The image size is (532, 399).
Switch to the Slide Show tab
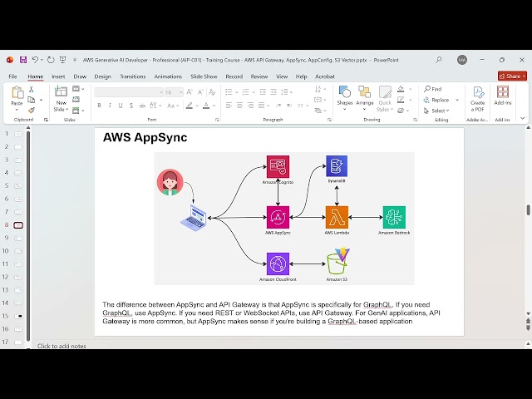[x=204, y=76]
